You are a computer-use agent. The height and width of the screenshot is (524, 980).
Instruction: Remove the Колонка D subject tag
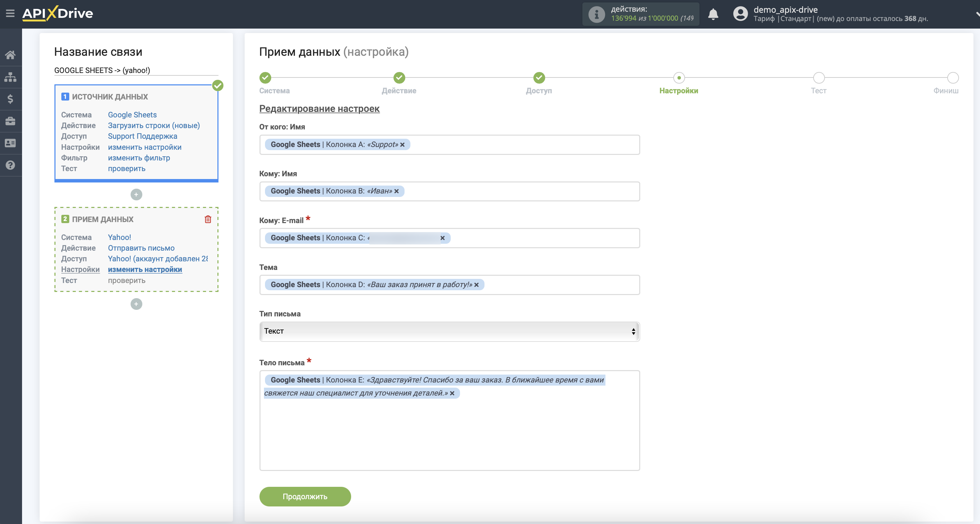[x=476, y=285]
